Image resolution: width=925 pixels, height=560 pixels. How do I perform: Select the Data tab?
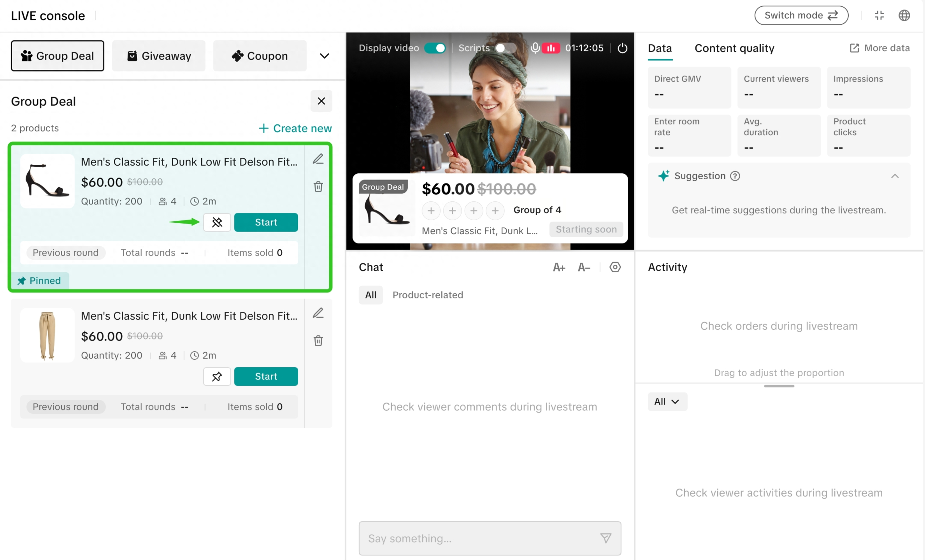coord(660,48)
